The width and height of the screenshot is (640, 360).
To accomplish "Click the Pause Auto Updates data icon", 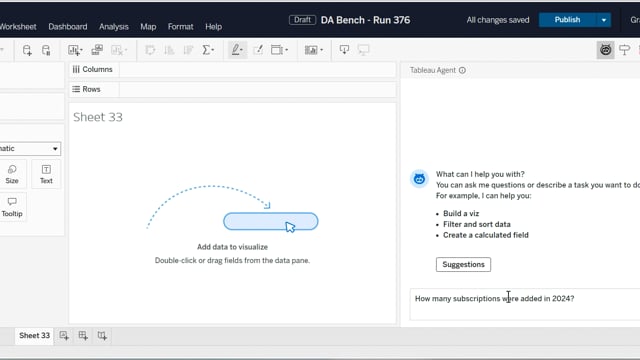I will pos(46,50).
